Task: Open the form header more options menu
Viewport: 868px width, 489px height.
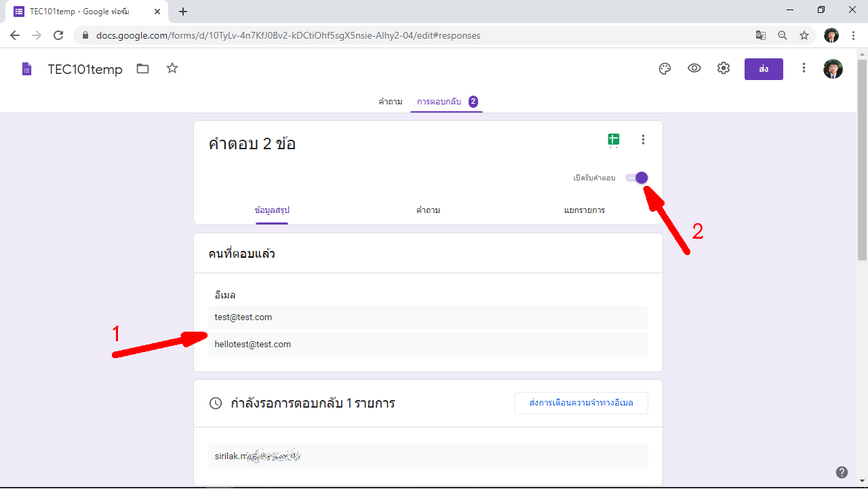Action: [804, 69]
